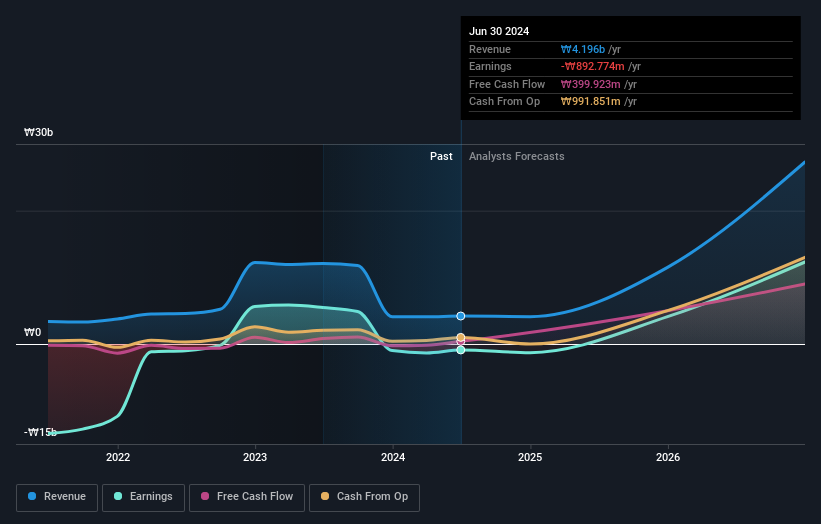This screenshot has height=524, width=821.
Task: Click the Cash From Op label in tooltip
Action: [504, 102]
